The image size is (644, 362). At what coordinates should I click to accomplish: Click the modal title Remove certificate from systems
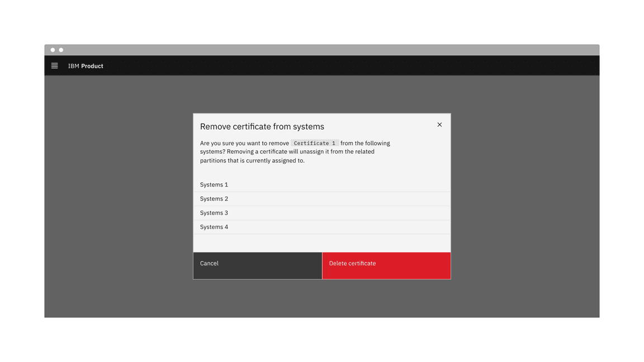(262, 126)
